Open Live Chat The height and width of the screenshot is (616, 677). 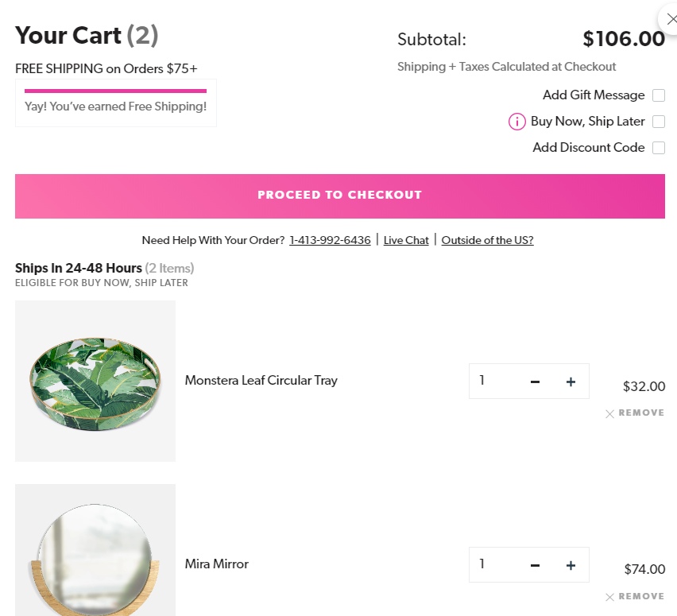pyautogui.click(x=405, y=239)
